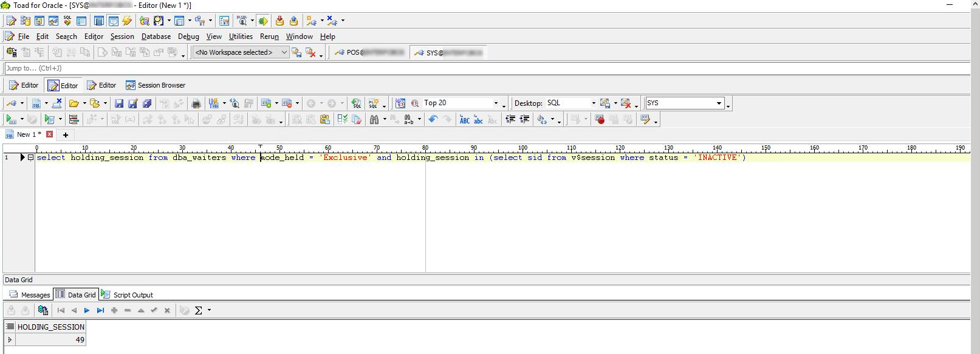The height and width of the screenshot is (354, 980).
Task: Click 'Exclusive' string in the SQL editor
Action: [x=345, y=158]
